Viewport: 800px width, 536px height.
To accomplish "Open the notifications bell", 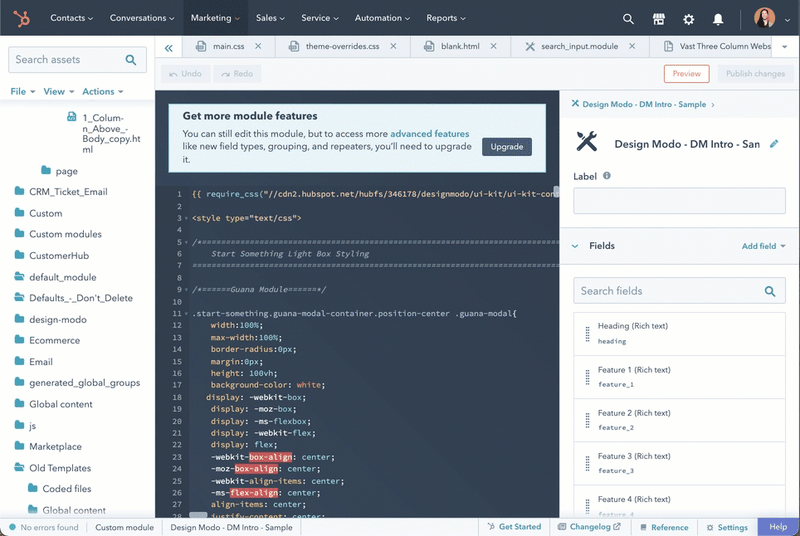I will click(718, 19).
